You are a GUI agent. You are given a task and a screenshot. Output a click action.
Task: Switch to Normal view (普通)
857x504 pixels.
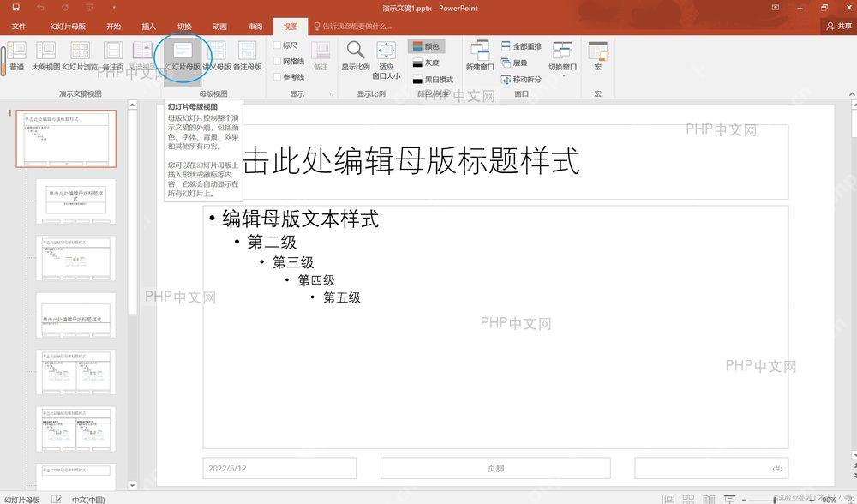click(x=16, y=57)
